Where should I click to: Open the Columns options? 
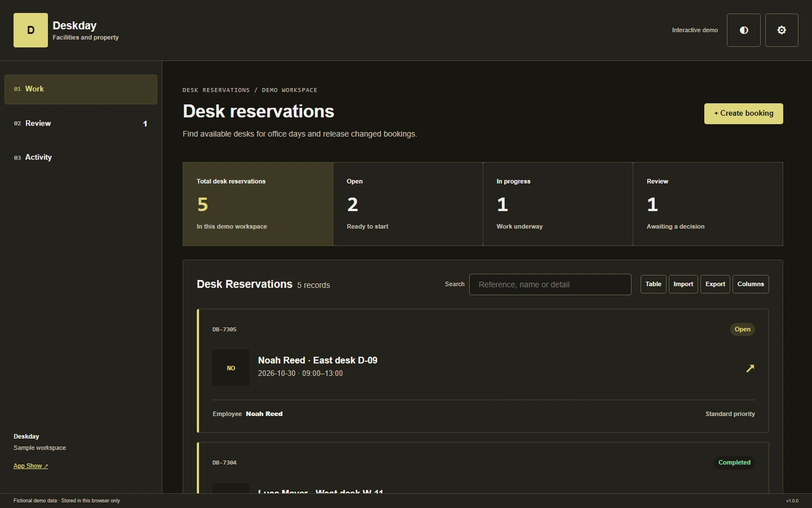751,284
